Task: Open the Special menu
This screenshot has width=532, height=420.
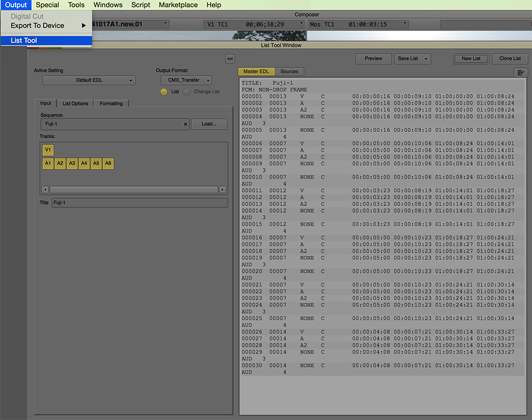Action: coord(48,5)
